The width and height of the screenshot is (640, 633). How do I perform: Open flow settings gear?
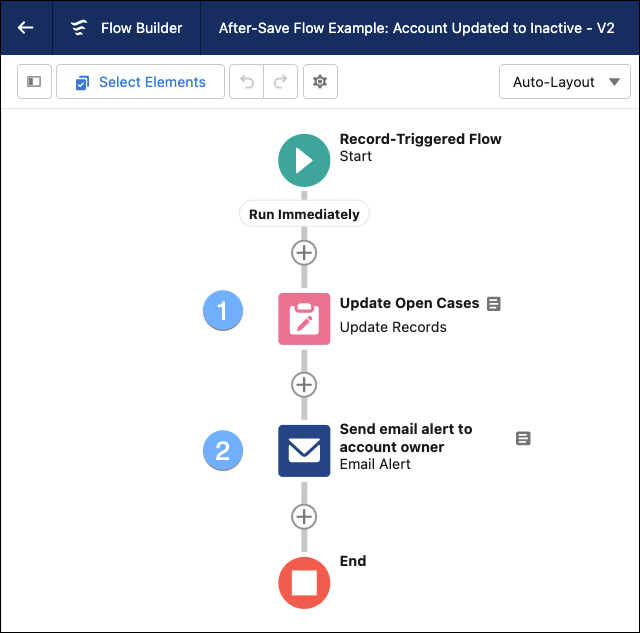[320, 82]
